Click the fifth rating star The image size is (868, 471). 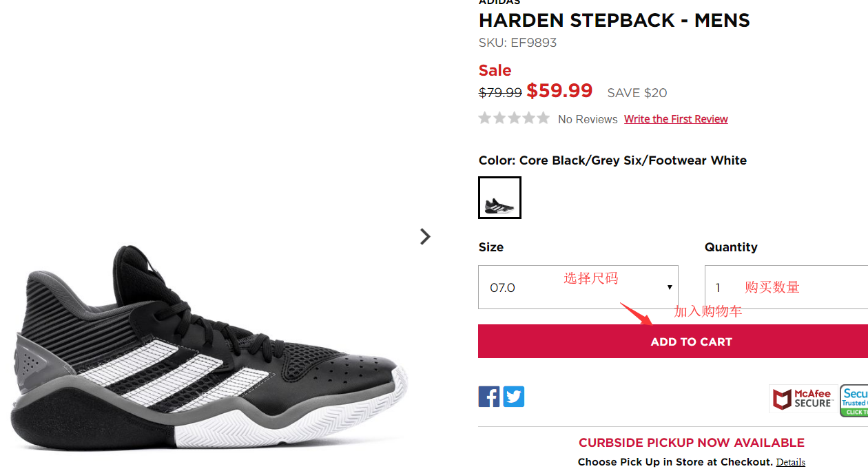pyautogui.click(x=543, y=118)
